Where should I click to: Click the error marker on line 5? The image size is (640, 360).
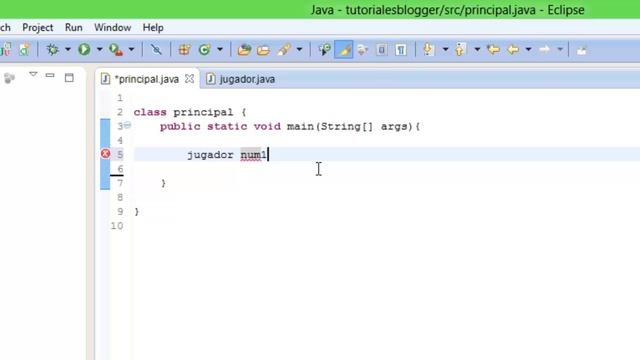tap(105, 153)
